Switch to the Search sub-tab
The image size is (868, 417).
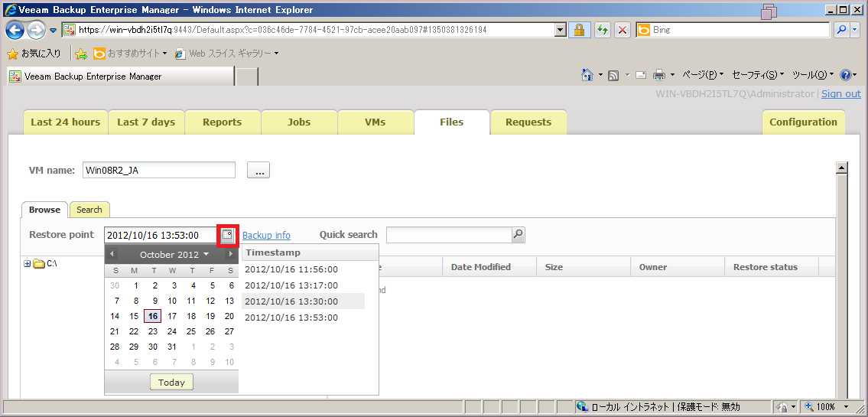[89, 210]
